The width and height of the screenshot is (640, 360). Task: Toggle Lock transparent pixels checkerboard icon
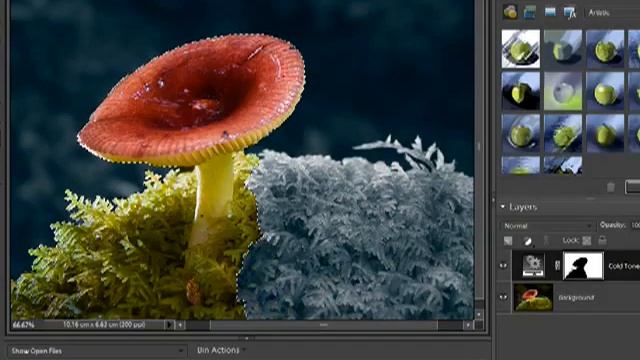click(x=587, y=241)
